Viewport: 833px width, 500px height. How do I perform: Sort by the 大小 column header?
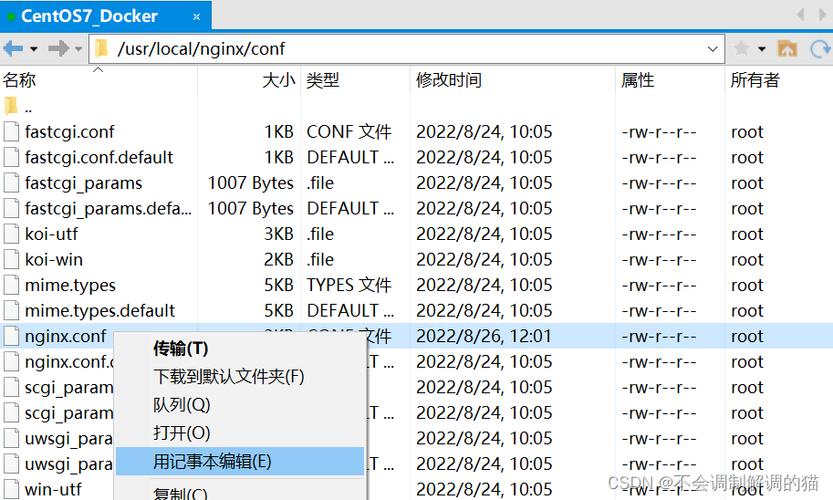[279, 80]
